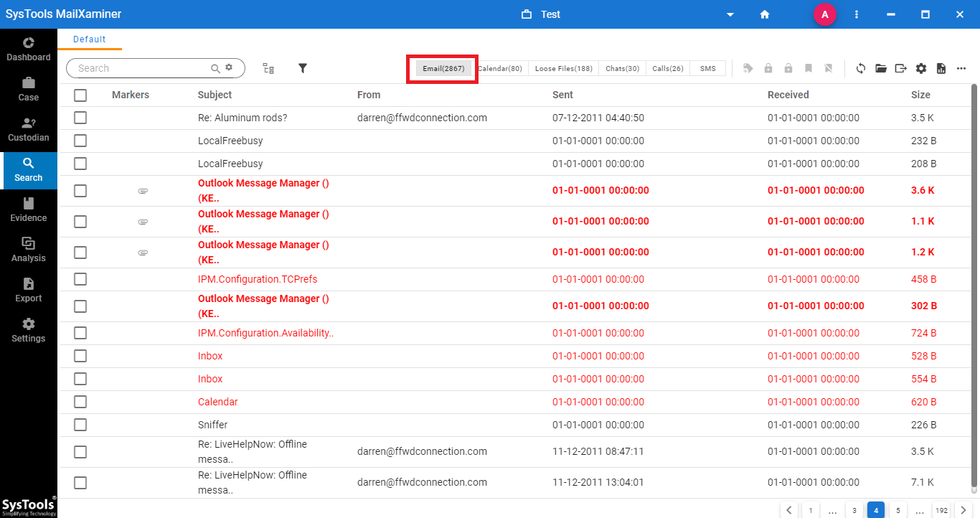The height and width of the screenshot is (518, 980).
Task: Check the IPM.Configuration.Availability row
Action: tap(80, 333)
